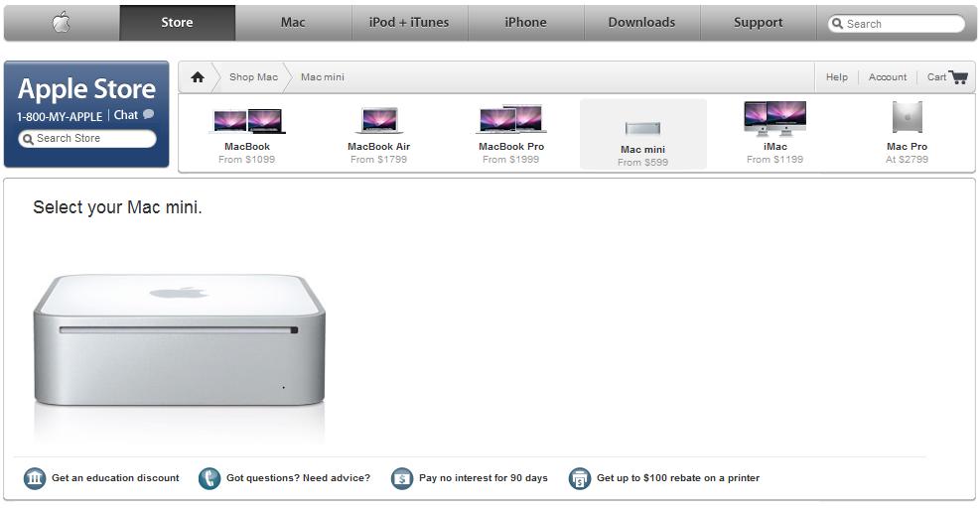
Task: Click the education discount building icon
Action: tap(35, 478)
